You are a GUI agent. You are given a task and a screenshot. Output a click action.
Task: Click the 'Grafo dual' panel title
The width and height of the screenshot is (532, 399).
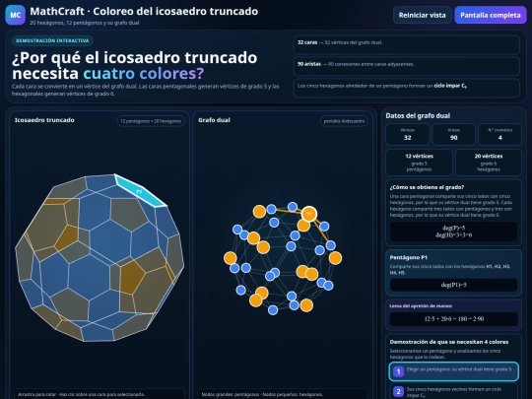(214, 120)
